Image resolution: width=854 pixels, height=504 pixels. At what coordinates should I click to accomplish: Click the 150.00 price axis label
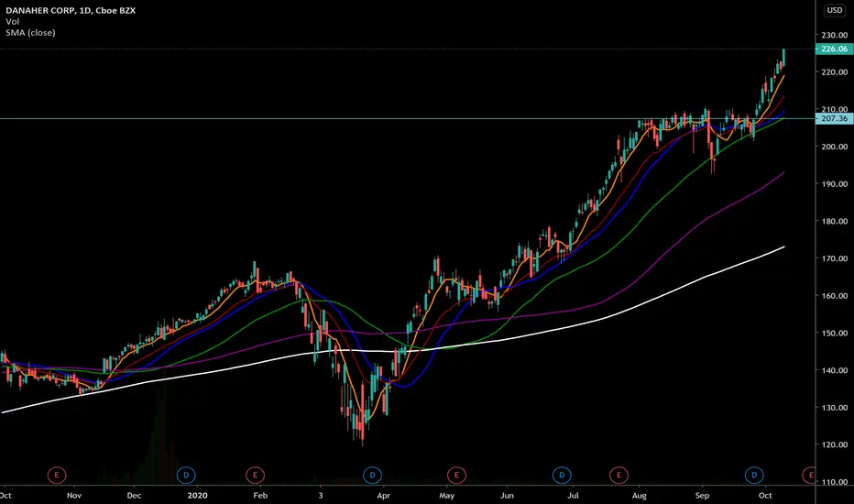tap(835, 333)
